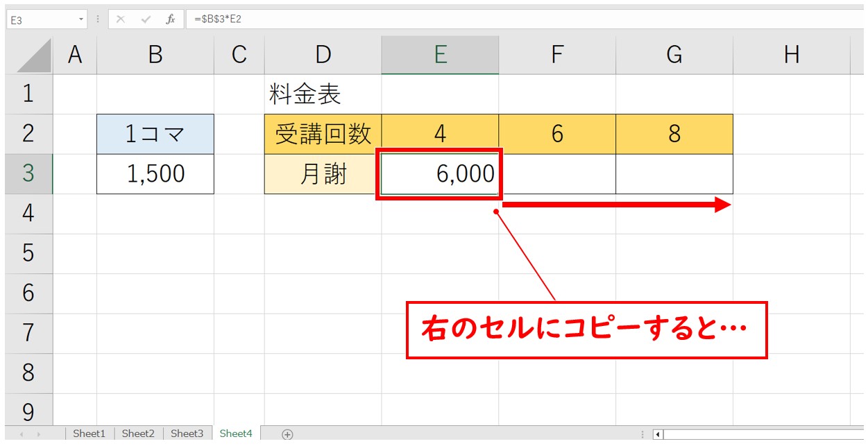The width and height of the screenshot is (868, 446).
Task: Select row 8 header
Action: pos(28,373)
